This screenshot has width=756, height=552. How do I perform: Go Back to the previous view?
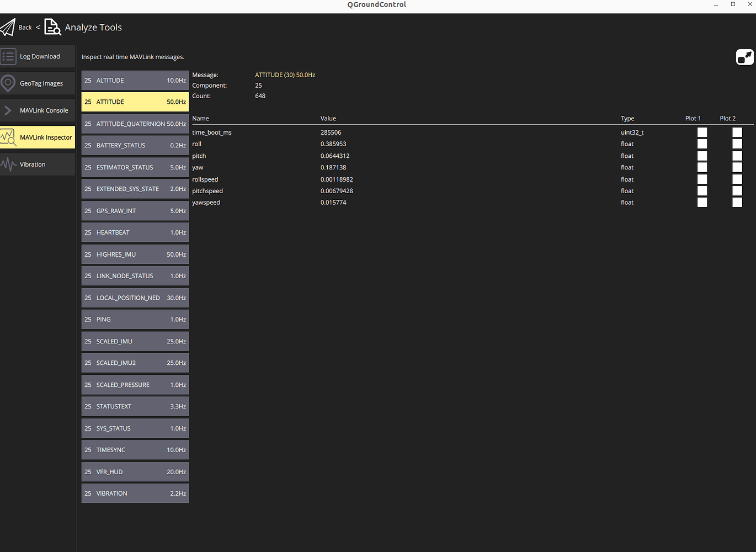(25, 27)
